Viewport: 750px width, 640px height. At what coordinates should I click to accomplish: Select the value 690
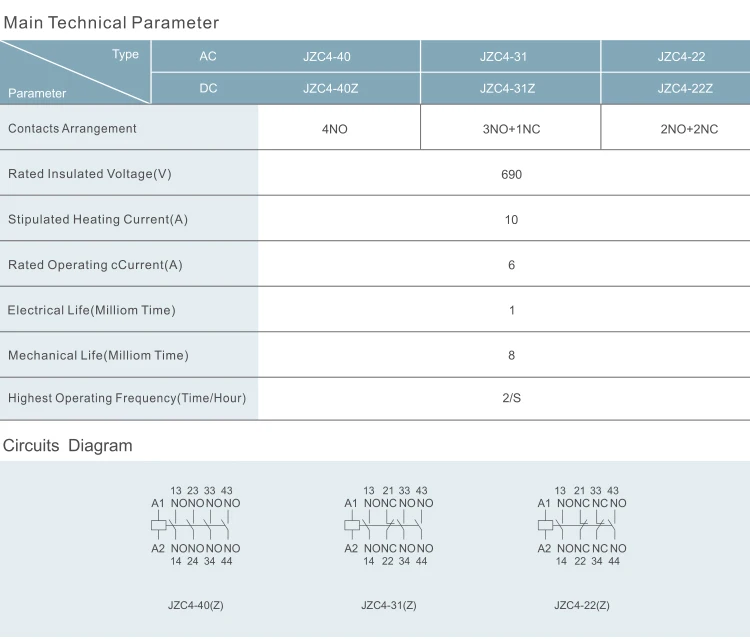(511, 175)
